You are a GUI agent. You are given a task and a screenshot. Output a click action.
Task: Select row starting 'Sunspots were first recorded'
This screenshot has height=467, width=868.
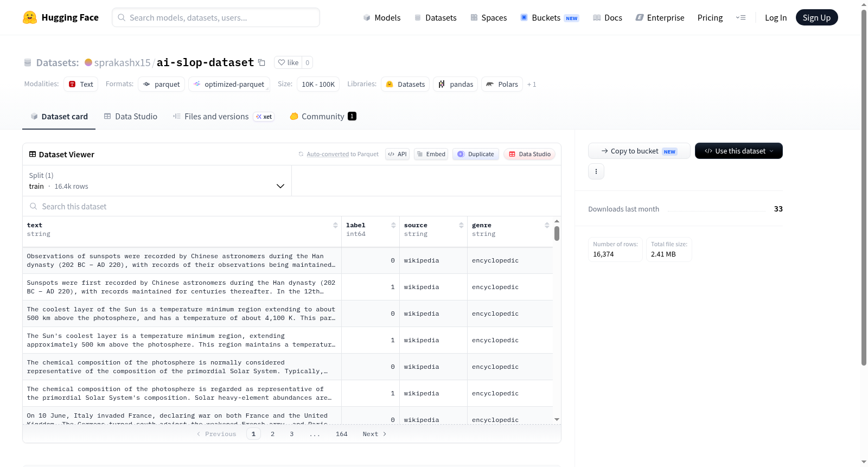(x=288, y=287)
